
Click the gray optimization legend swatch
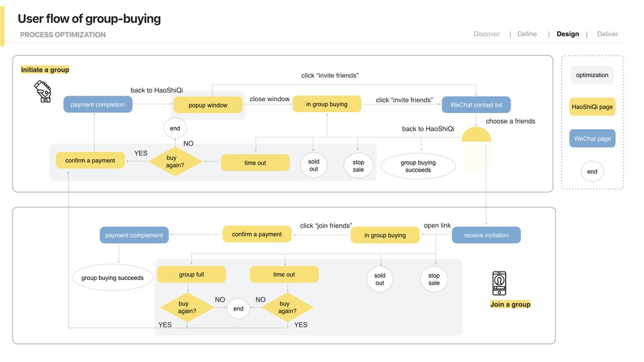pos(592,75)
